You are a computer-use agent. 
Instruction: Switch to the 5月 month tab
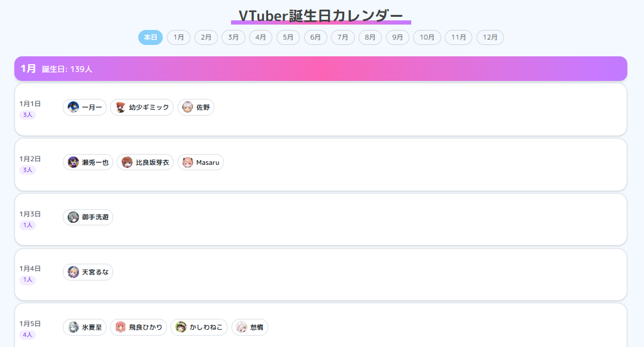[x=288, y=37]
